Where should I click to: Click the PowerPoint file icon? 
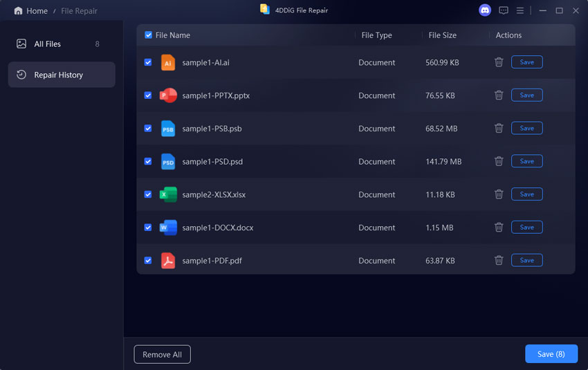[168, 95]
